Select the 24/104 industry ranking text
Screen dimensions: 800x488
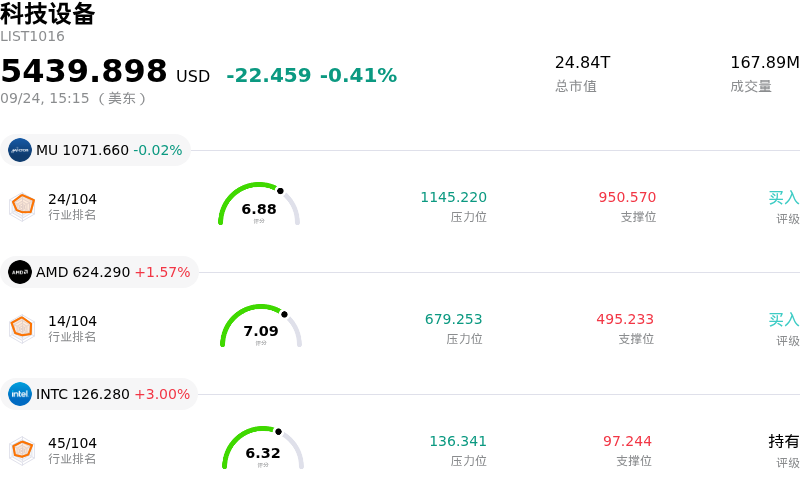[72, 199]
